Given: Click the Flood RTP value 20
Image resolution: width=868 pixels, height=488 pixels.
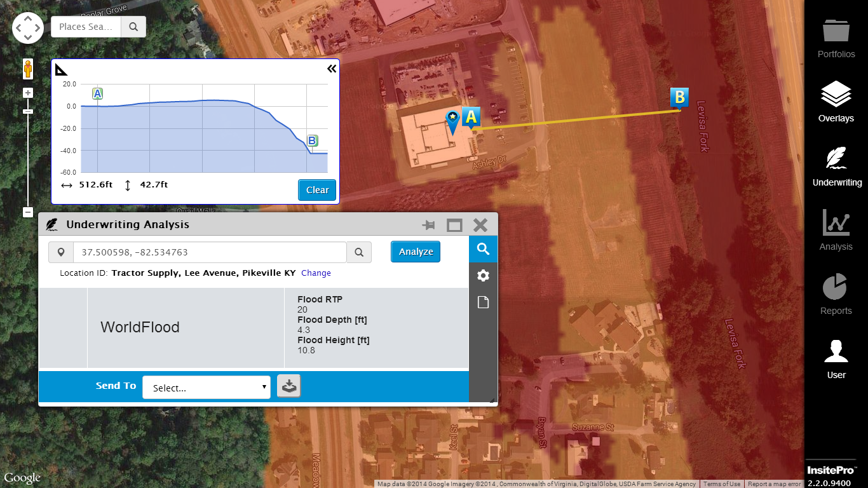Looking at the screenshot, I should (302, 309).
